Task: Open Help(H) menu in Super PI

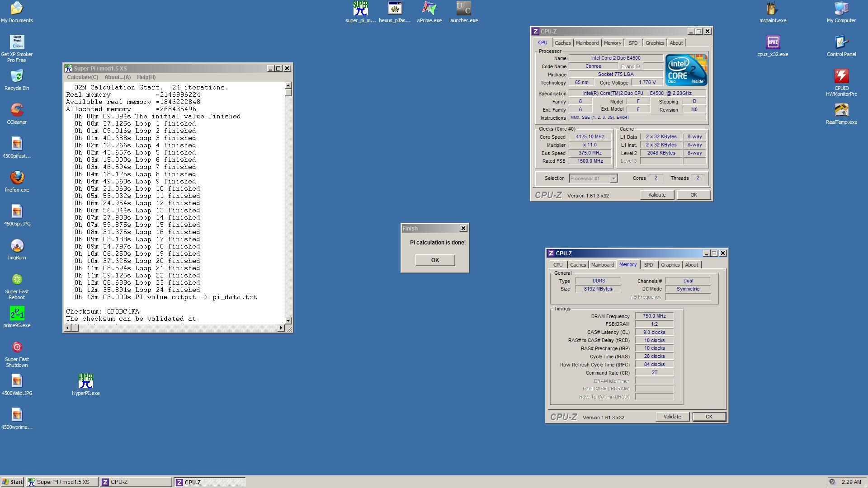Action: (146, 77)
